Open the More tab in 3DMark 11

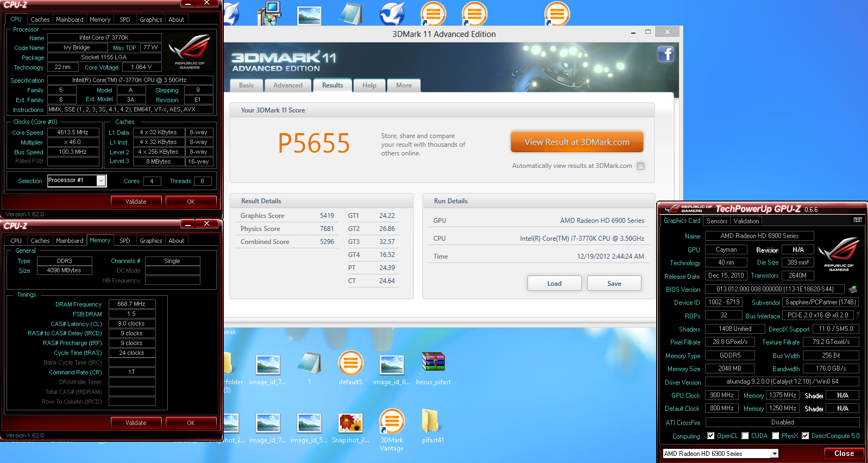(x=404, y=85)
